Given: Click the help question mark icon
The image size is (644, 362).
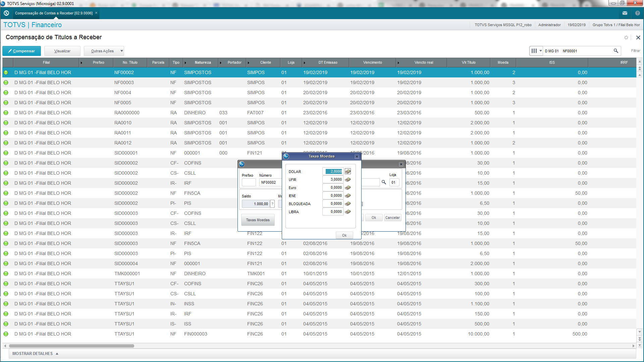Looking at the screenshot, I should tap(638, 13).
